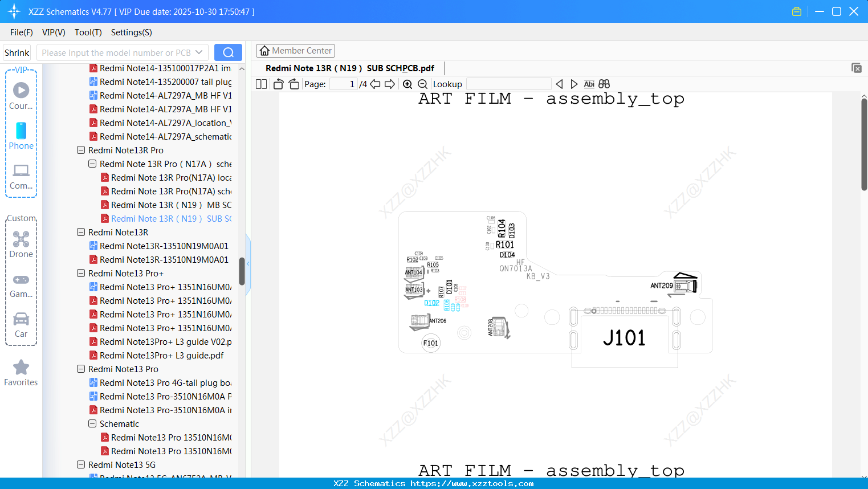Viewport: 868px width, 489px height.
Task: Select the Redmi Note 13R (N19) SUB SCHPCB.pdf tab
Action: point(350,68)
